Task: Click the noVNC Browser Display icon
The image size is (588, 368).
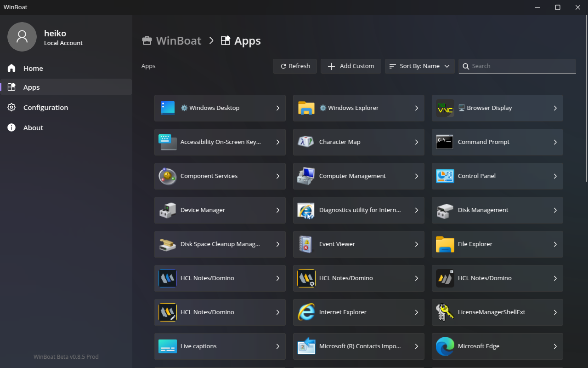Action: [445, 108]
